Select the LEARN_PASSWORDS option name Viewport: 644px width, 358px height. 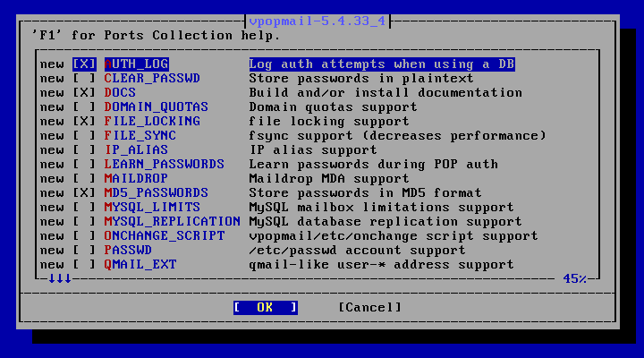click(165, 165)
